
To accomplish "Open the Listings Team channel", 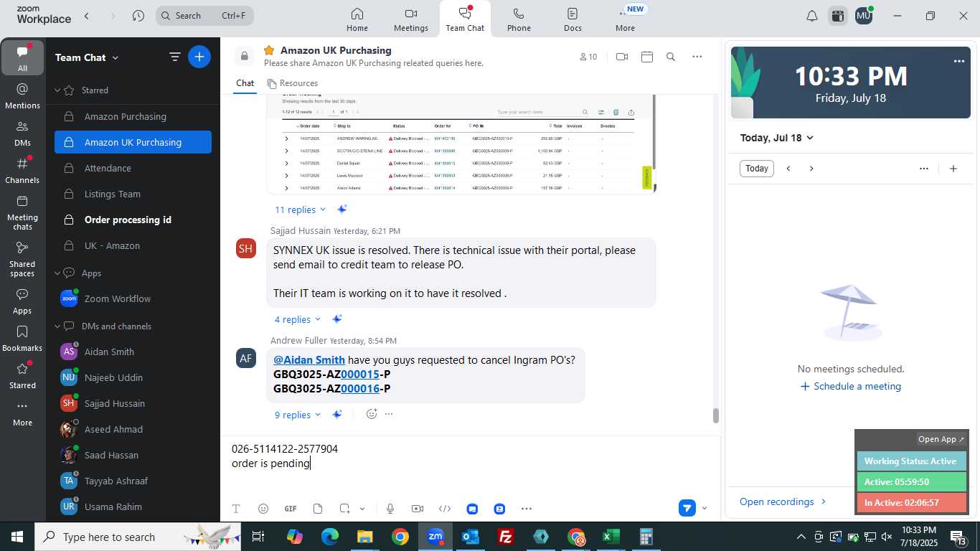I will [133, 194].
